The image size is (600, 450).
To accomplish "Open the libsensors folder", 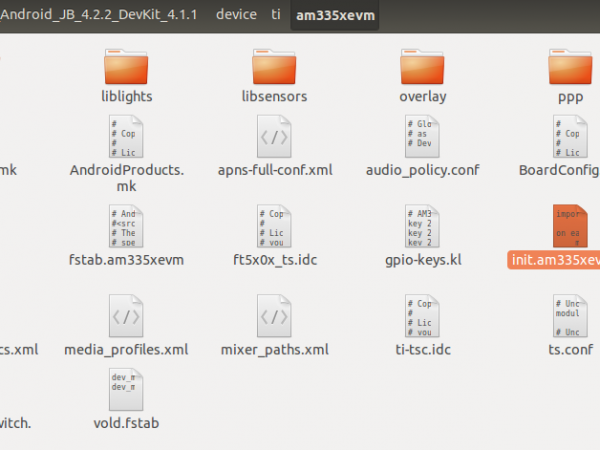I will point(274,68).
